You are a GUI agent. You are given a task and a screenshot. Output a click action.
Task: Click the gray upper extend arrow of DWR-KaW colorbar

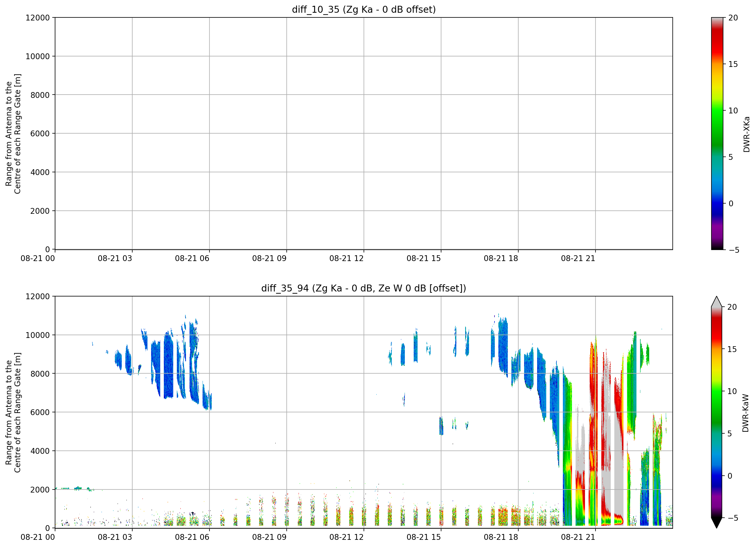716,301
